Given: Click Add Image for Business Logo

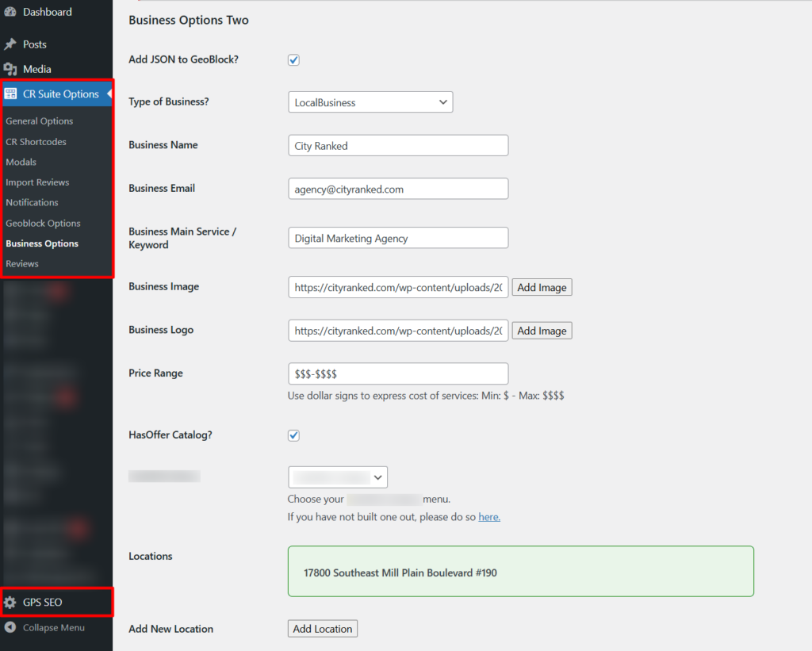Looking at the screenshot, I should point(542,331).
